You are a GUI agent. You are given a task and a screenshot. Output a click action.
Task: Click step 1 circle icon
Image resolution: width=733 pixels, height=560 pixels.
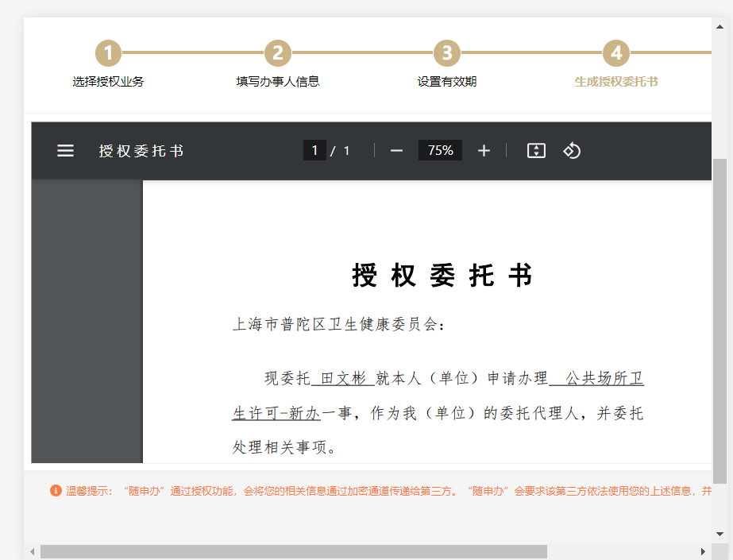click(109, 54)
